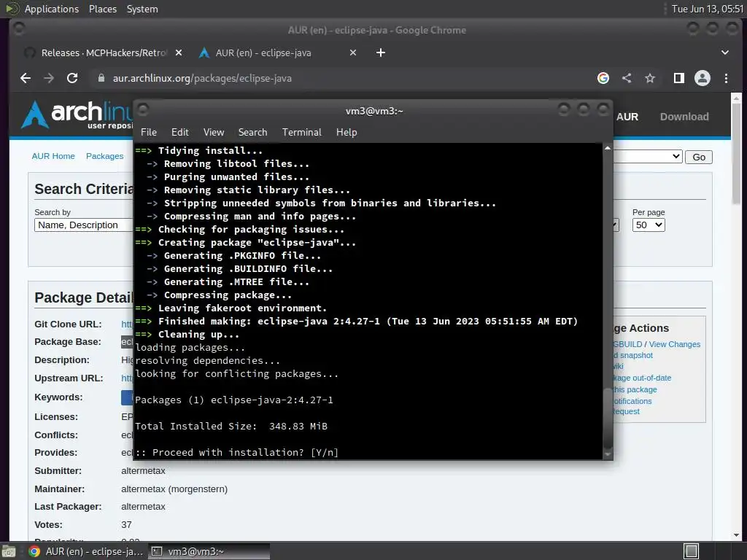747x560 pixels.
Task: Open System menu
Action: tap(142, 9)
